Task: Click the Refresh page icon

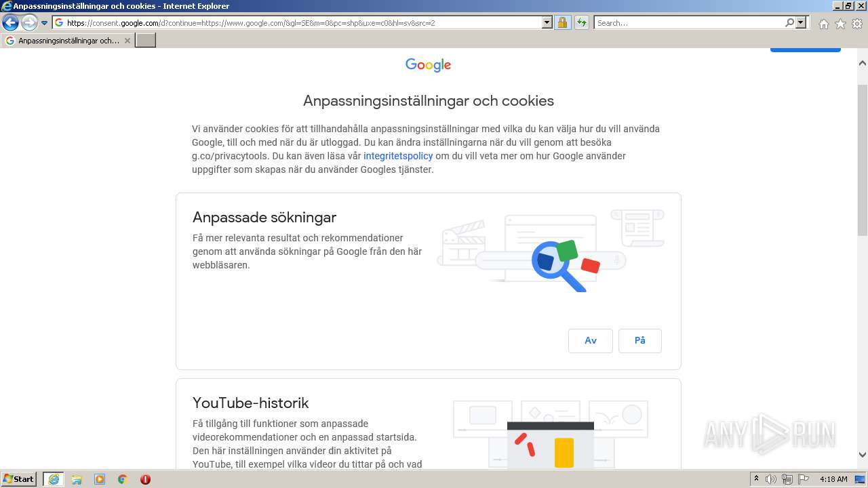Action: coord(581,22)
